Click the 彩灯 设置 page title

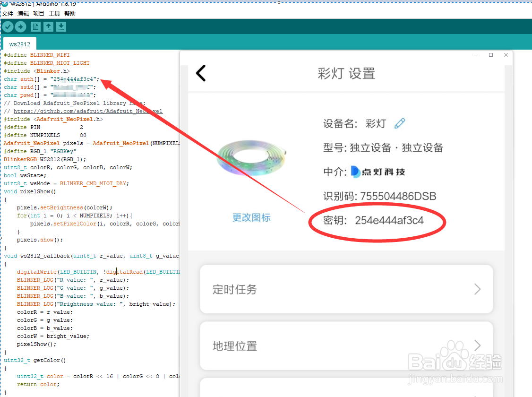pyautogui.click(x=346, y=73)
